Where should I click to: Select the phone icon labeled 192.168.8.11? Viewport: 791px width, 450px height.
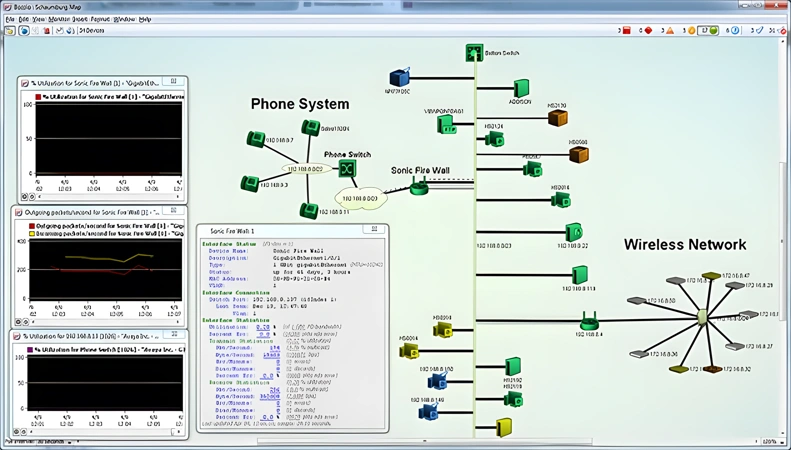[x=309, y=210]
